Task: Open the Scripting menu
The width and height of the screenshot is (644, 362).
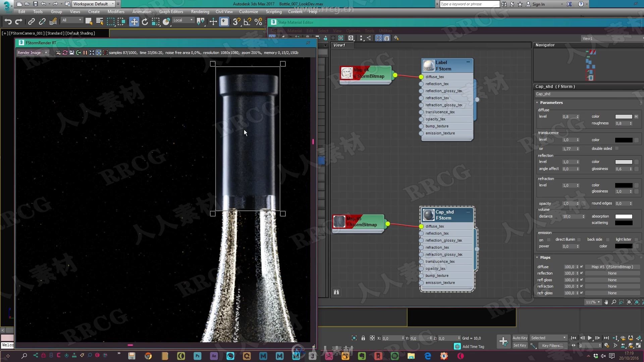Action: click(274, 12)
